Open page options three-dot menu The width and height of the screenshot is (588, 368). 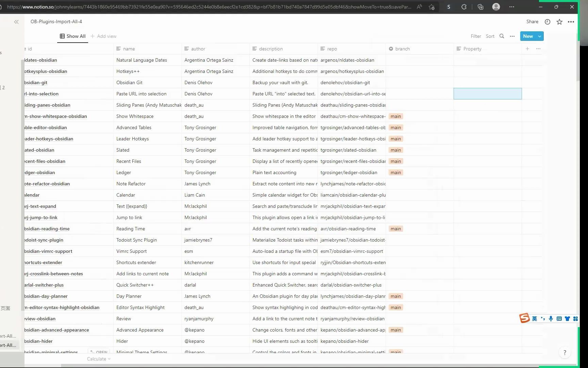click(x=571, y=22)
